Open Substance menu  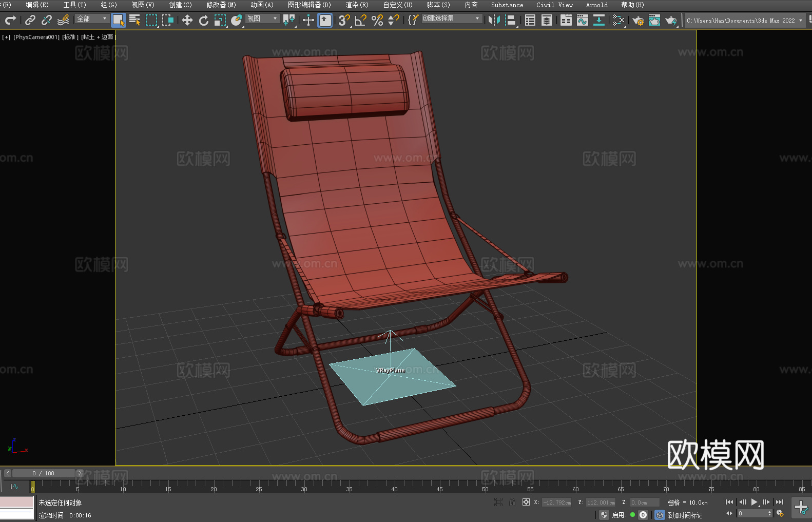coord(507,5)
